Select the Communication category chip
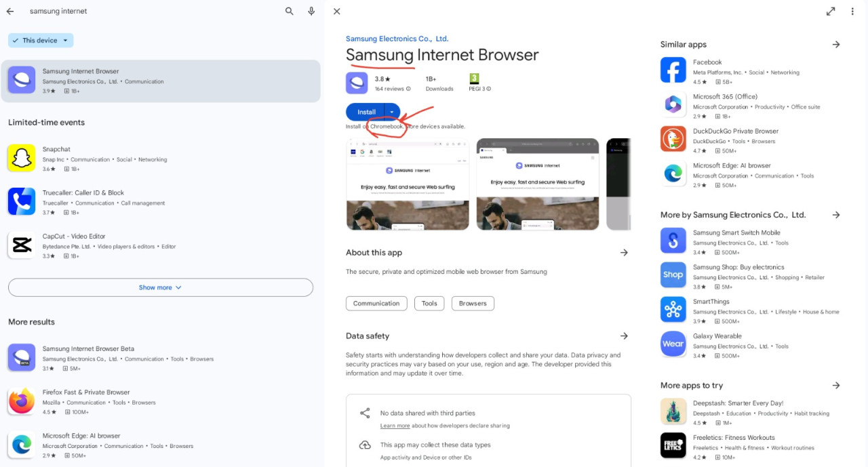Viewport: 868px width, 467px height. (x=376, y=303)
